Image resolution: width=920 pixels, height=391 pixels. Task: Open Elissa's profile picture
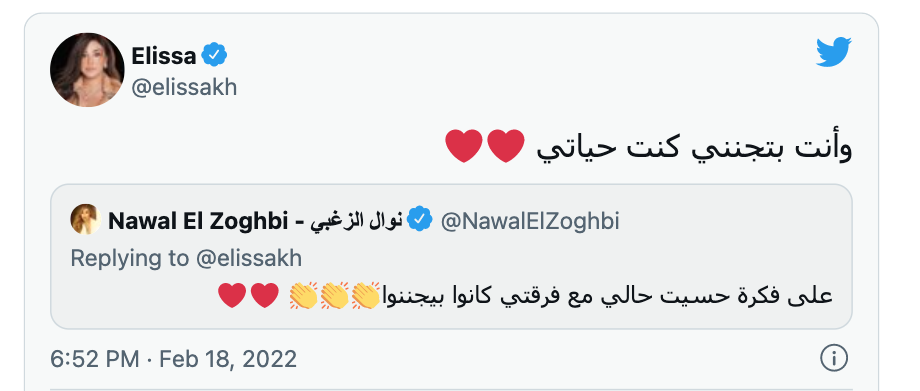coord(87,69)
